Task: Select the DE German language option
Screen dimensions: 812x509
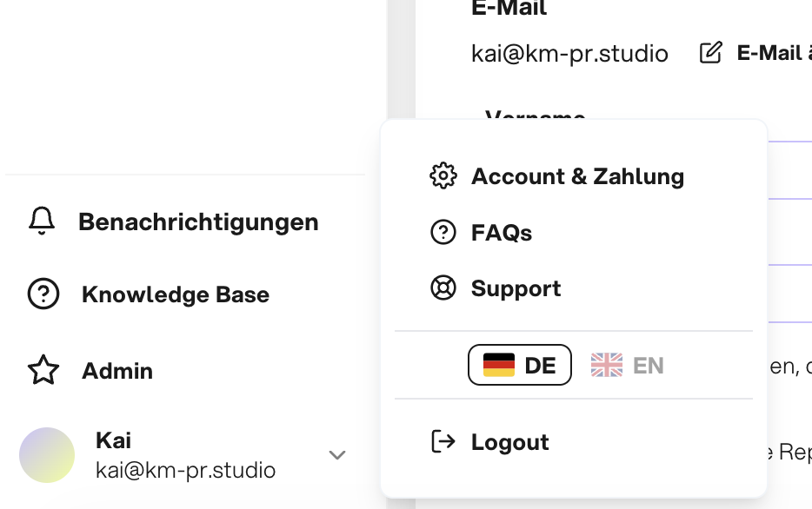Action: click(519, 365)
